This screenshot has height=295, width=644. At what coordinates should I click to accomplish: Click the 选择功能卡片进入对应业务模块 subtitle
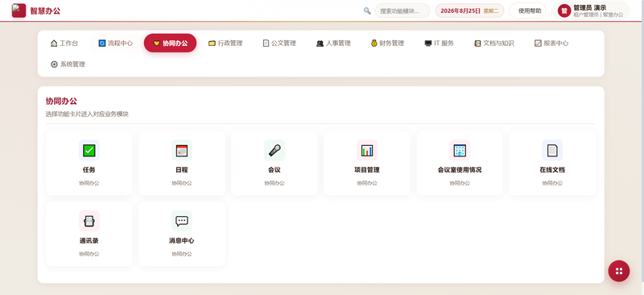pyautogui.click(x=87, y=114)
